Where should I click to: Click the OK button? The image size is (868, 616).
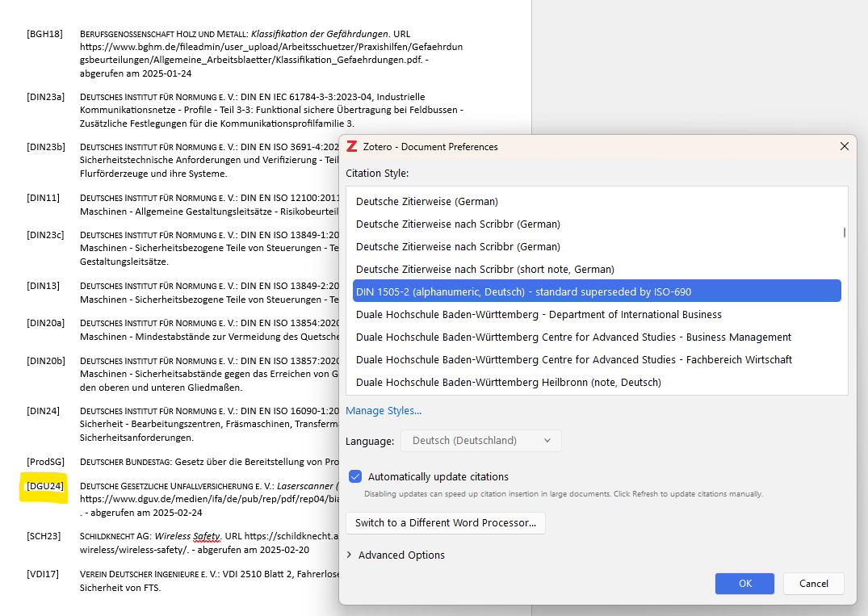(x=744, y=584)
